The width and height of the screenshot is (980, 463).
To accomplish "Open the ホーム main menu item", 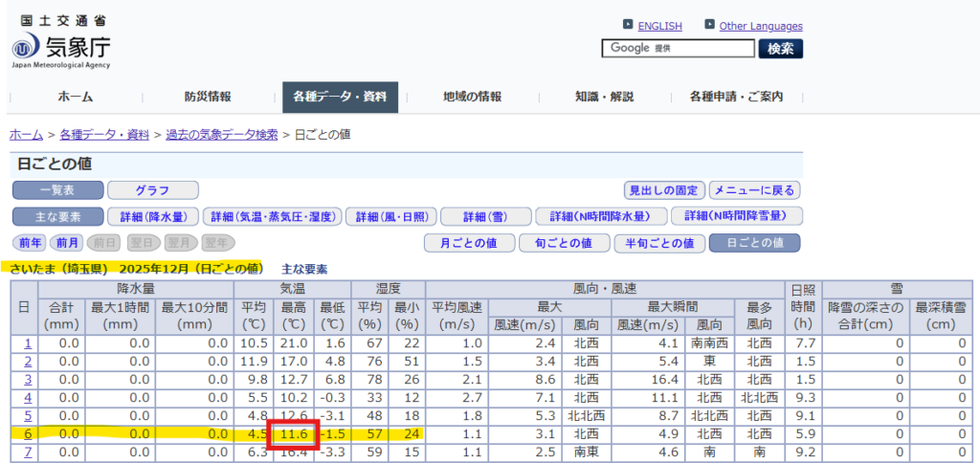I will [x=75, y=97].
